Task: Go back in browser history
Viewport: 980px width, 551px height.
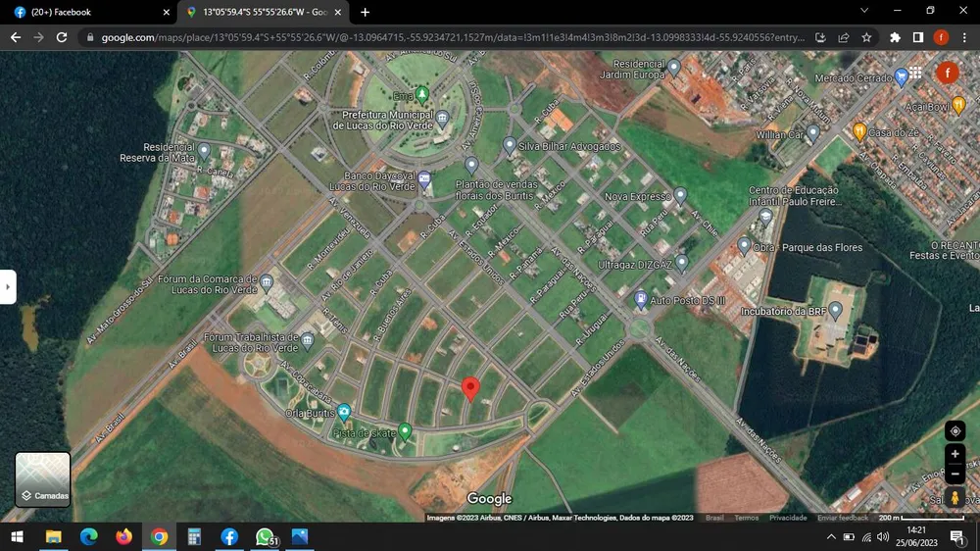Action: click(16, 37)
